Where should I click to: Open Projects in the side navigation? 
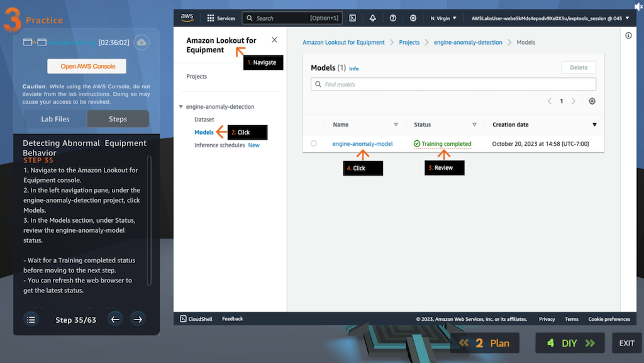197,76
